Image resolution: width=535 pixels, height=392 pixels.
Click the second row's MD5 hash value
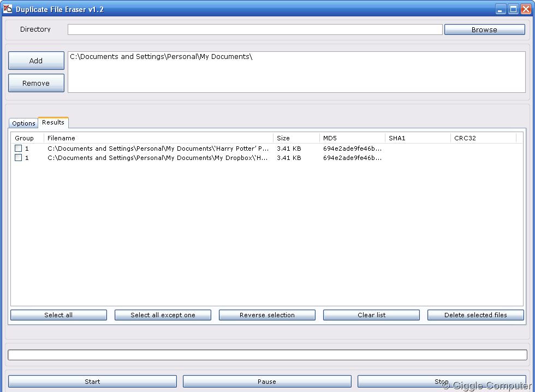(353, 158)
